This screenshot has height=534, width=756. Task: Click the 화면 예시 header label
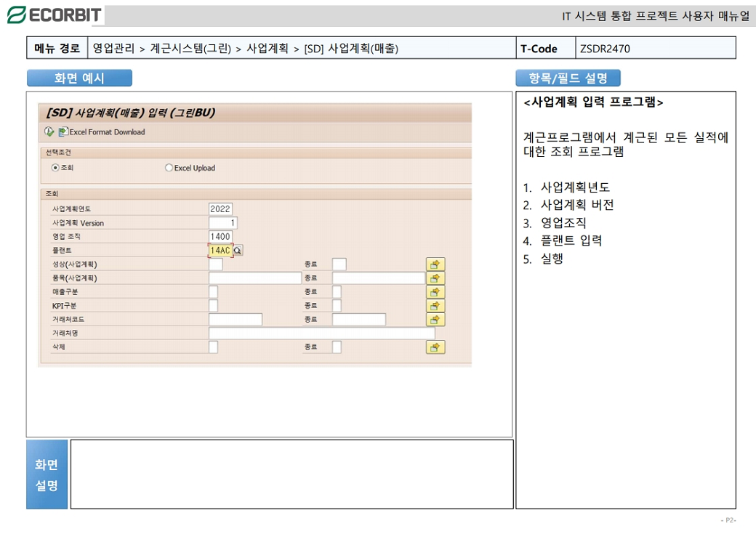[79, 78]
